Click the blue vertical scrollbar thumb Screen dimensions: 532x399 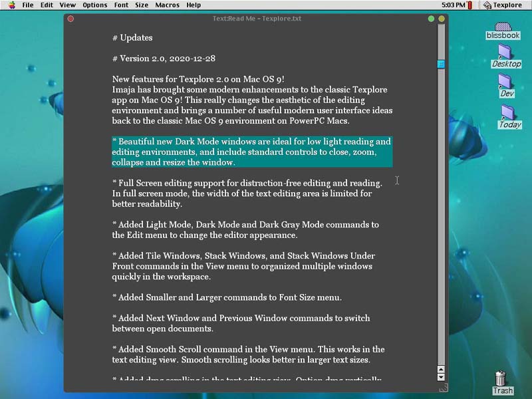(x=441, y=64)
